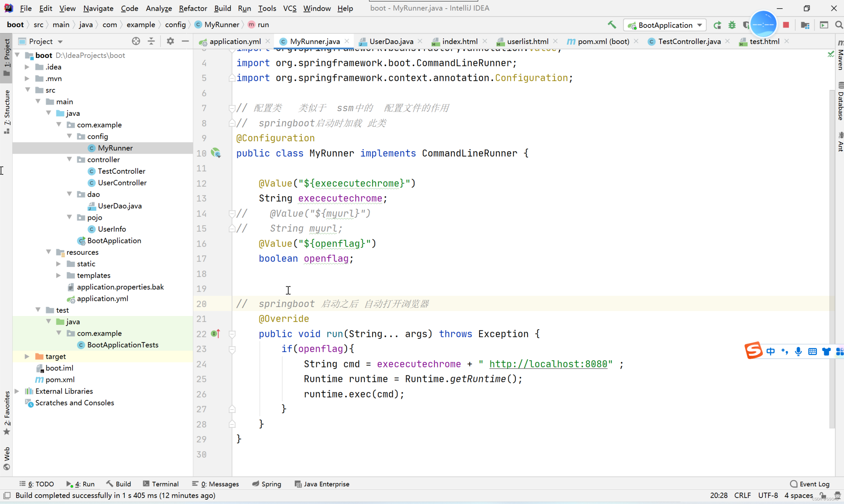Expand the static folder
Viewport: 844px width, 504px height.
(59, 264)
